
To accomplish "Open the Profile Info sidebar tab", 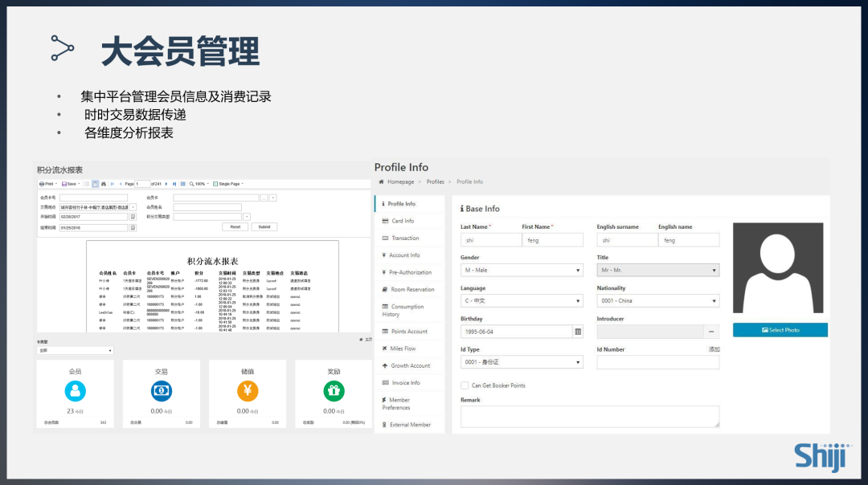I will tap(410, 203).
